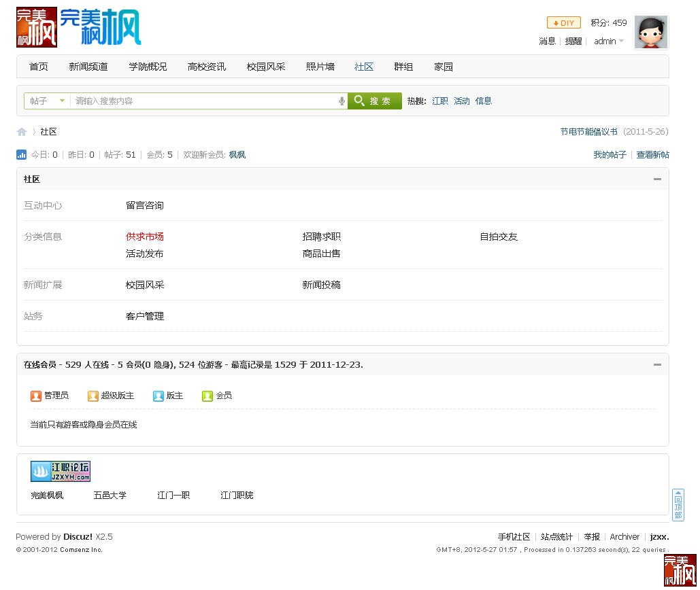The height and width of the screenshot is (590, 700).
Task: Open the 节电节能倡议书 announcement link
Action: (x=588, y=132)
